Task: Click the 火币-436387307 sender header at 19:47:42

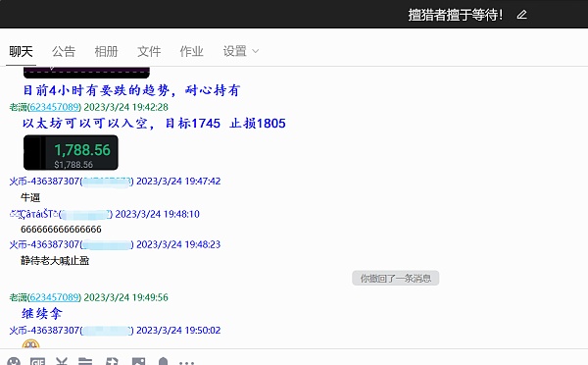Action: 115,182
